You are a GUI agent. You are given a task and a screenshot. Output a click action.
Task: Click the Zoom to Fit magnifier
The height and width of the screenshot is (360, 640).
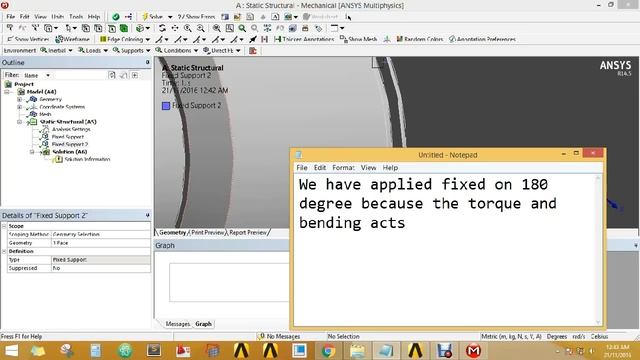coord(216,28)
